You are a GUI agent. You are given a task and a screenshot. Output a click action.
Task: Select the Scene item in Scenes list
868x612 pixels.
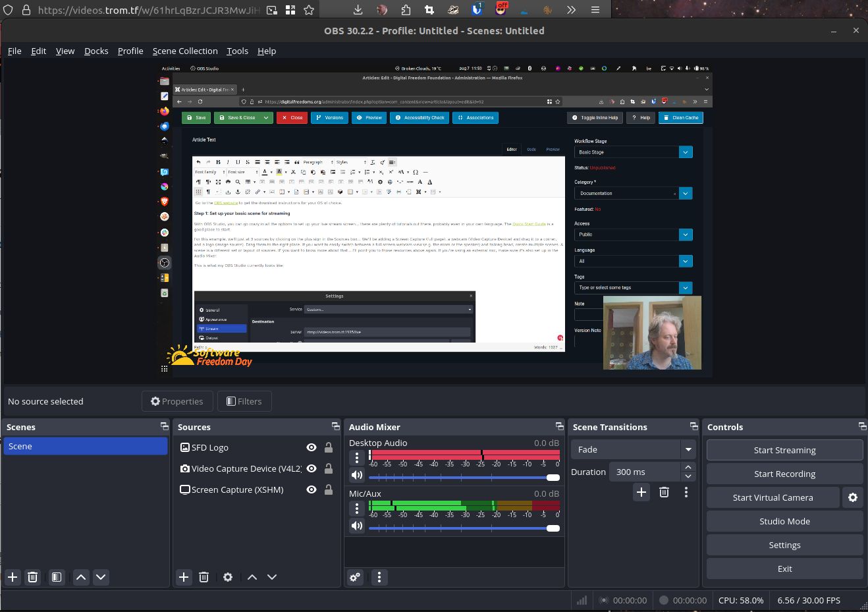coord(86,446)
